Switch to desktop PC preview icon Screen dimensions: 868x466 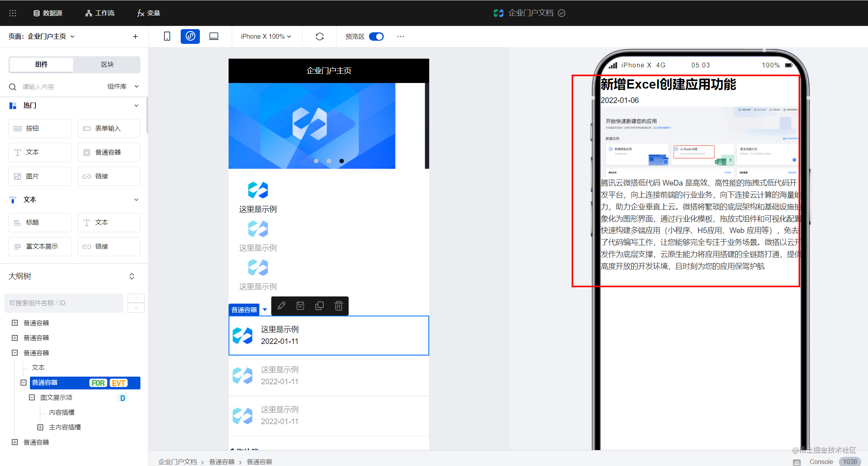[214, 36]
